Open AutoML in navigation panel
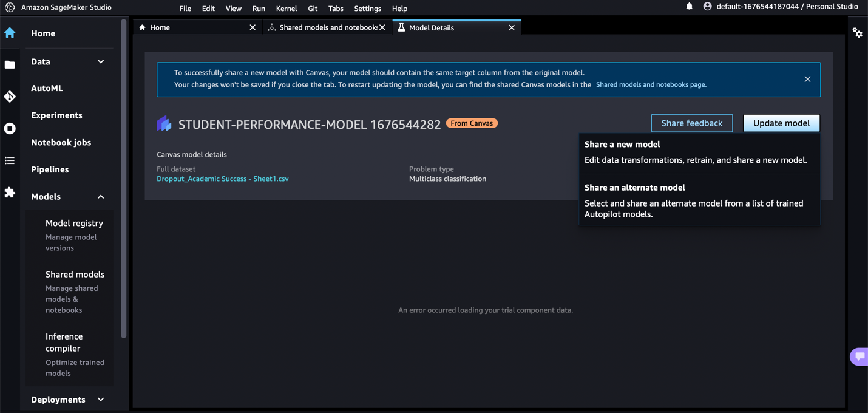This screenshot has width=868, height=413. coord(47,88)
